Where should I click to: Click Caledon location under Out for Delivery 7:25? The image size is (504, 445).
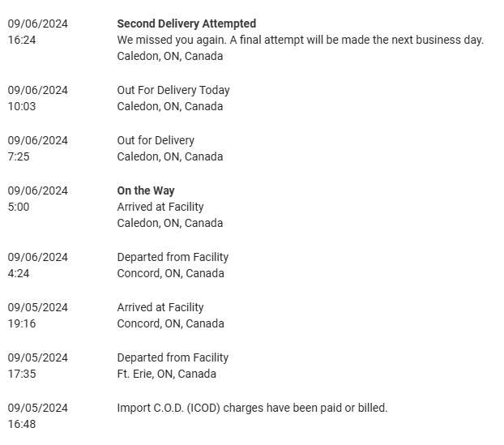(170, 156)
